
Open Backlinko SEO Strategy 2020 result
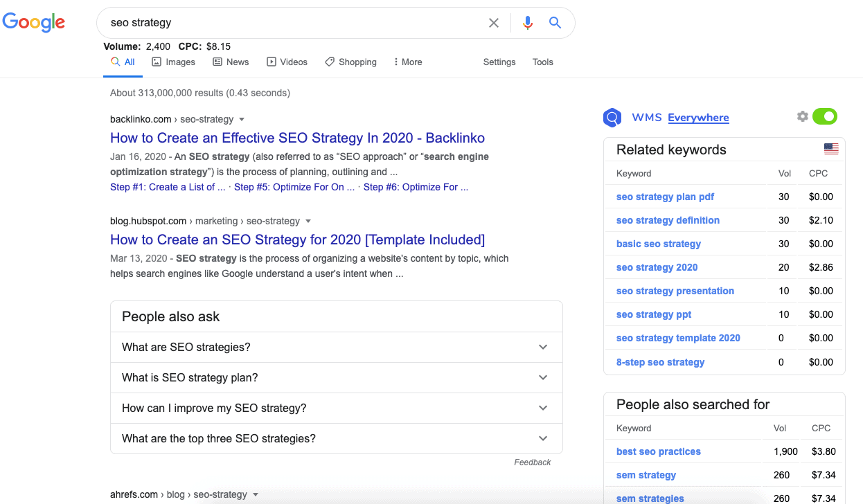(x=297, y=138)
